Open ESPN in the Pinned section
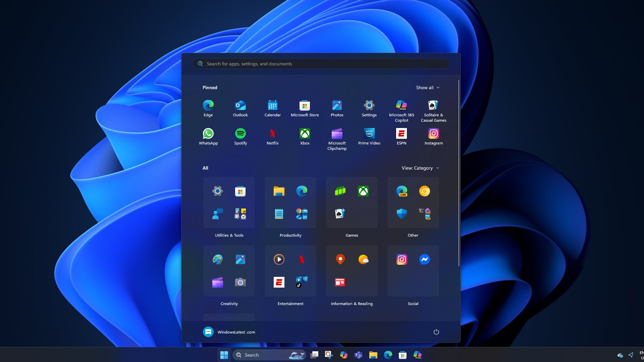Viewport: 644px width, 362px height. click(401, 137)
